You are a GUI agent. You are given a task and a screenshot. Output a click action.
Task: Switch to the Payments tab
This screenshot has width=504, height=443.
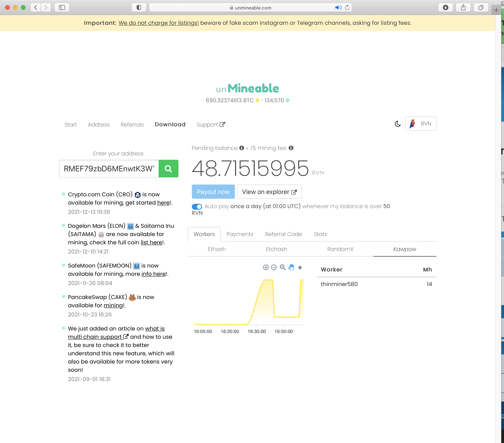pyautogui.click(x=240, y=234)
